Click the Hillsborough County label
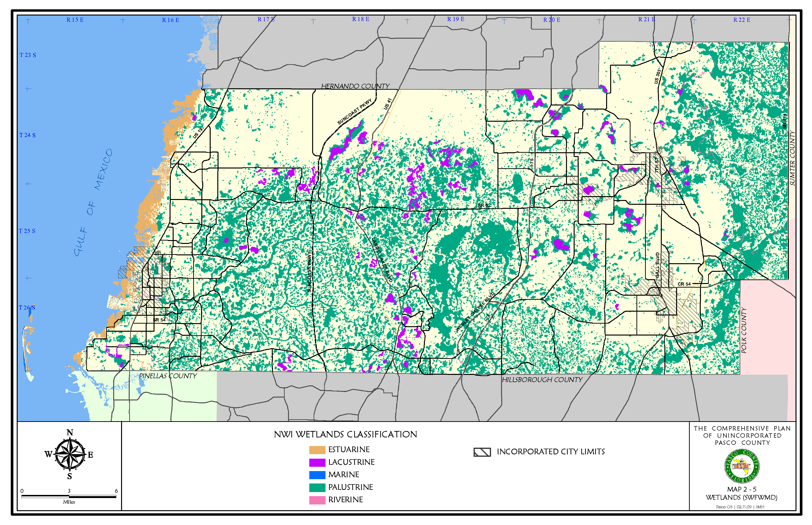The height and width of the screenshot is (525, 812). [542, 380]
